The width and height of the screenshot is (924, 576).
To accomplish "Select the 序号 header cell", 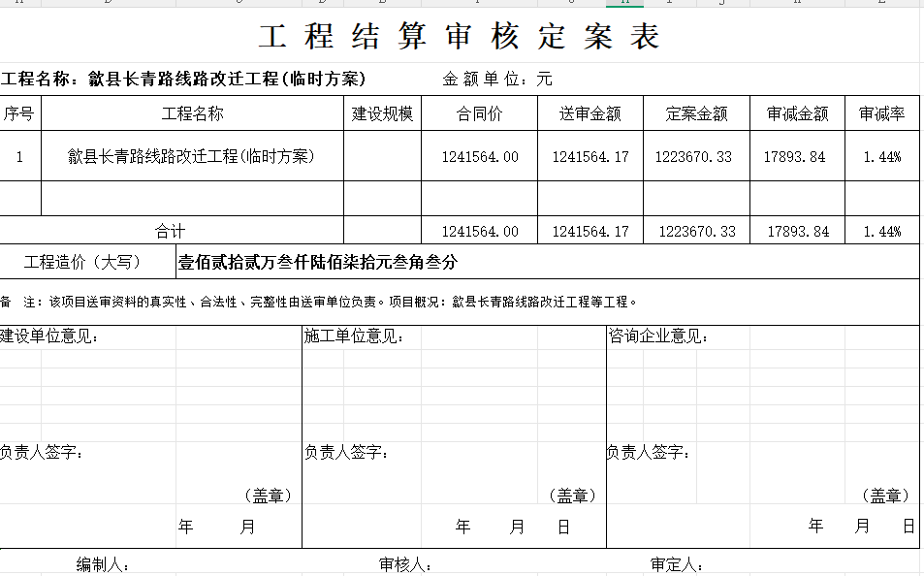I will click(x=19, y=114).
